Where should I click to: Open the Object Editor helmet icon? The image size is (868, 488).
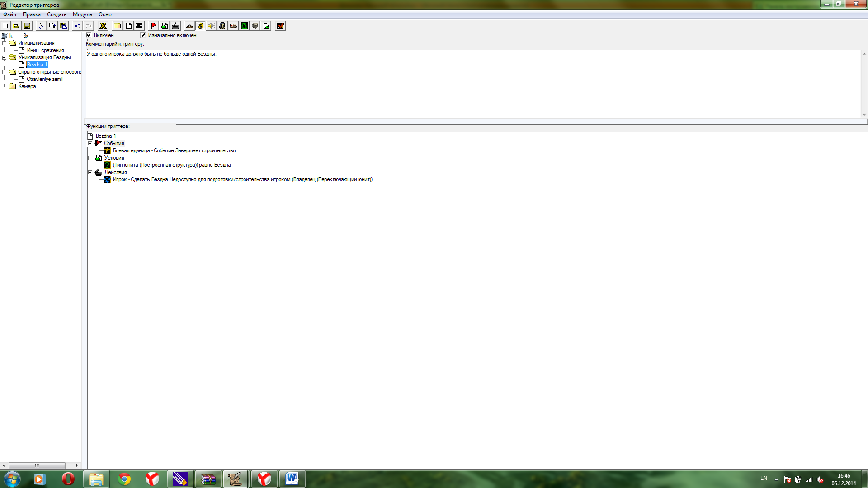coord(222,26)
